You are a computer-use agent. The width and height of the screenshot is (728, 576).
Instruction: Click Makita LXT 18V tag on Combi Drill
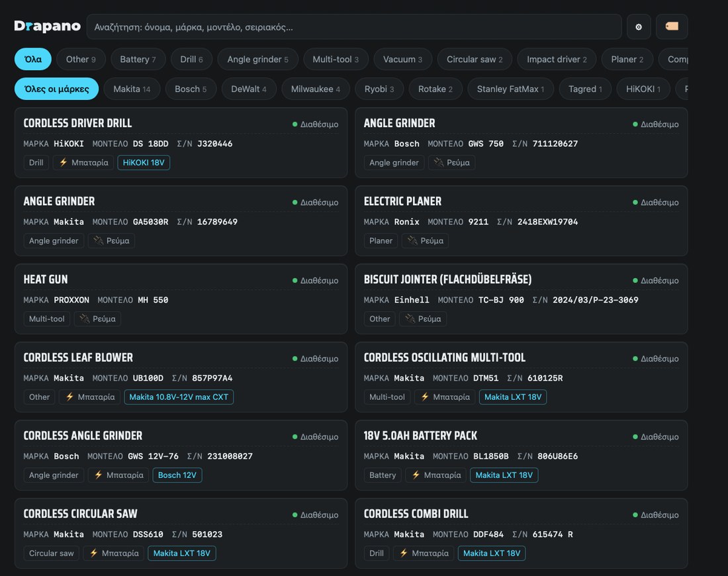click(491, 553)
